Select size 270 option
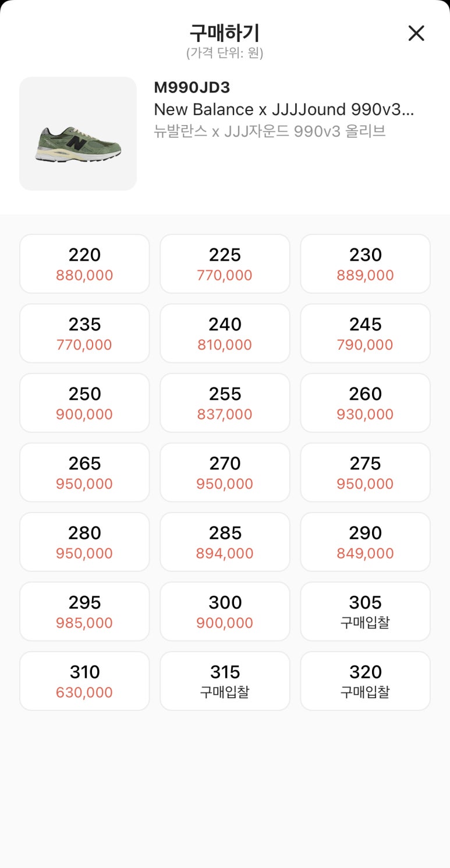This screenshot has width=450, height=868. coord(225,472)
